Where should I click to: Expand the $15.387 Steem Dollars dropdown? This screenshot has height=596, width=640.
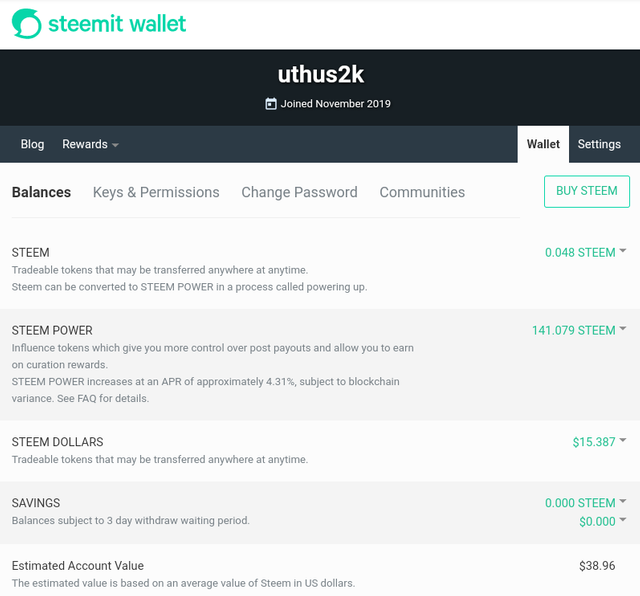coord(599,442)
